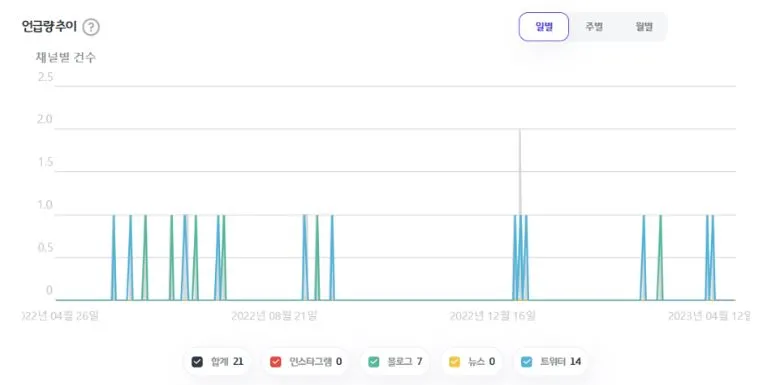The height and width of the screenshot is (385, 769).
Task: Toggle the 뉴스 0 series checkbox
Action: pos(455,362)
